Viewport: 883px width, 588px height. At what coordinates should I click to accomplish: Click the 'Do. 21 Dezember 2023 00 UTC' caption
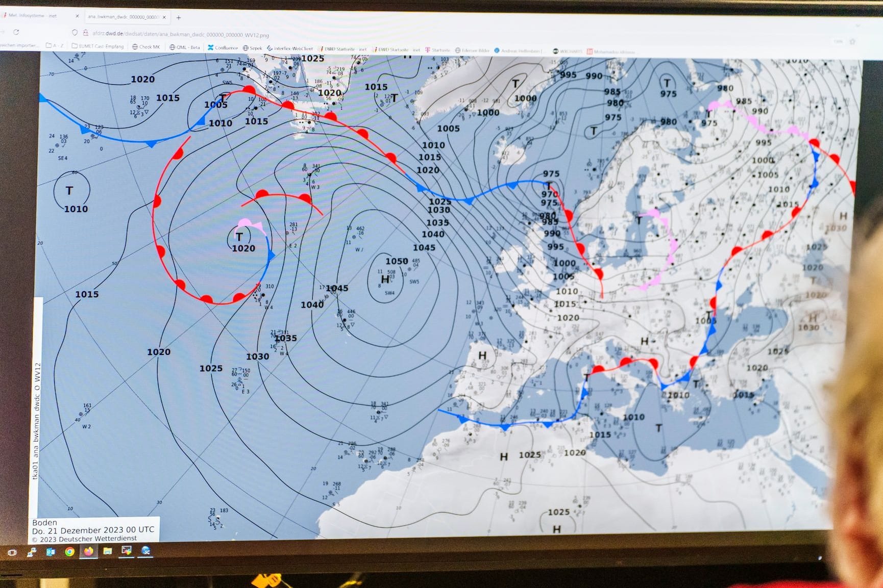93,530
